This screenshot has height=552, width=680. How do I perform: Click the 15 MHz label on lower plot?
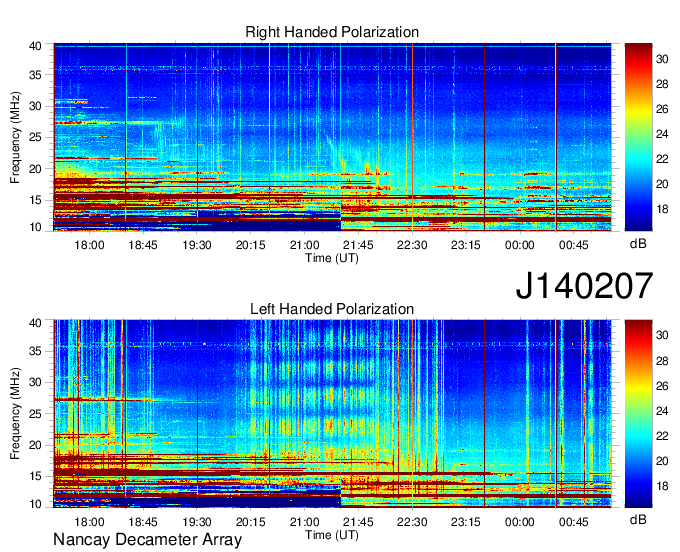pos(35,476)
